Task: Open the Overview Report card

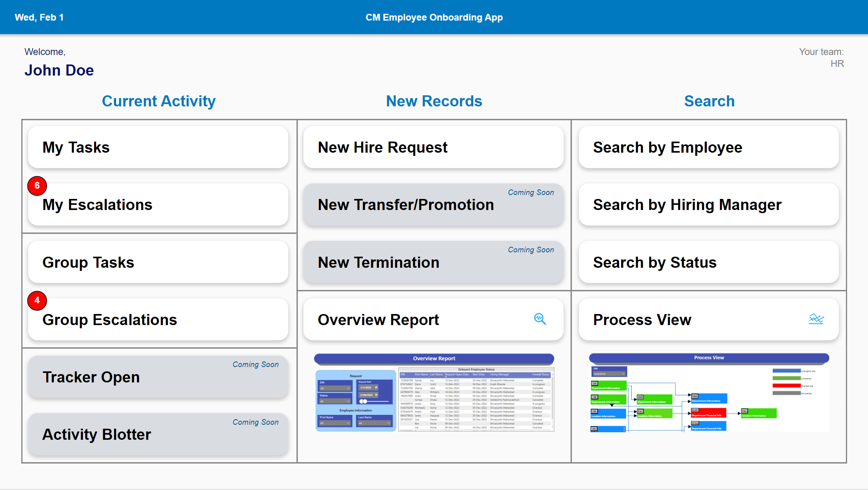Action: (433, 320)
